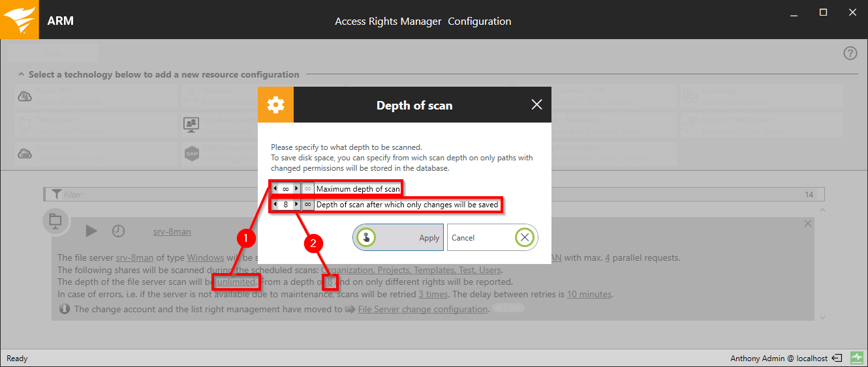Click the logout icon in status bar
The height and width of the screenshot is (367, 868).
837,358
